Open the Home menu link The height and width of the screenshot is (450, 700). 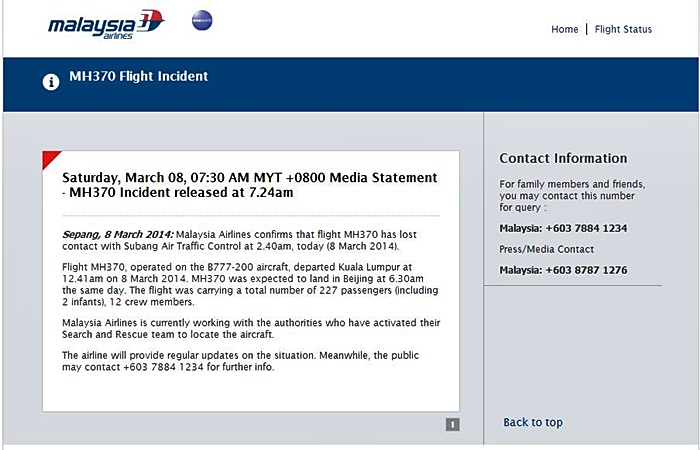coord(564,30)
